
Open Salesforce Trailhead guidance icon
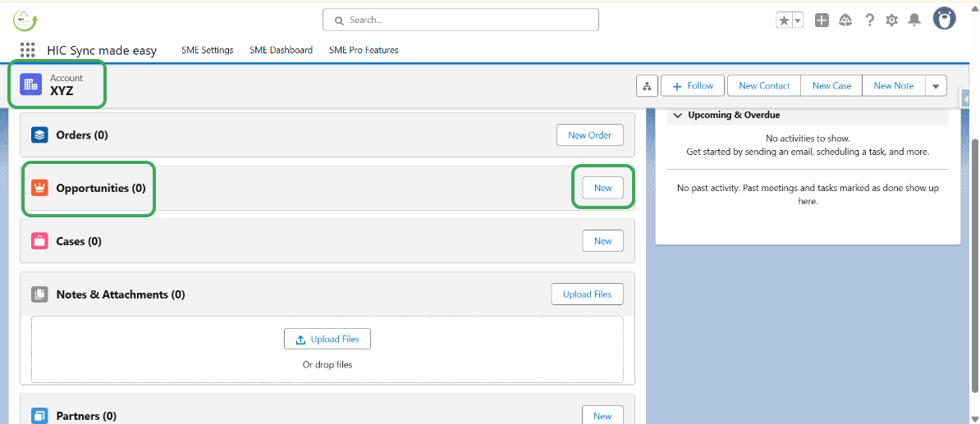pyautogui.click(x=845, y=20)
